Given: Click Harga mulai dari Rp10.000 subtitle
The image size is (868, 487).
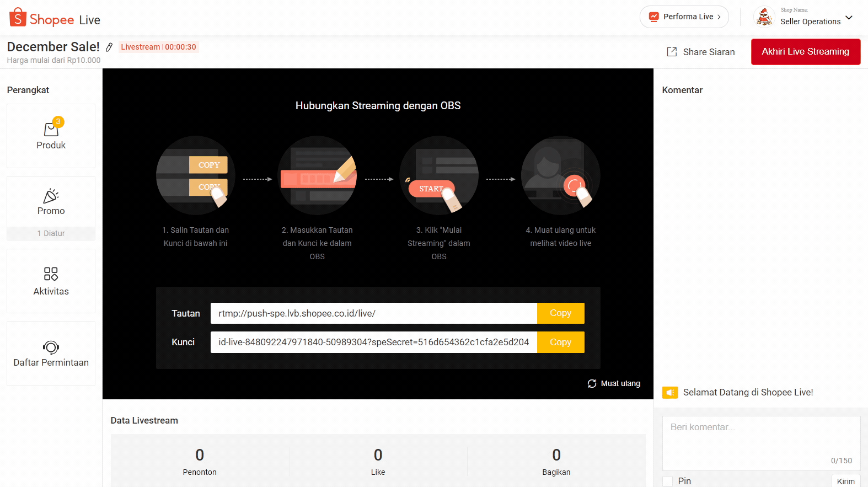Looking at the screenshot, I should (53, 60).
